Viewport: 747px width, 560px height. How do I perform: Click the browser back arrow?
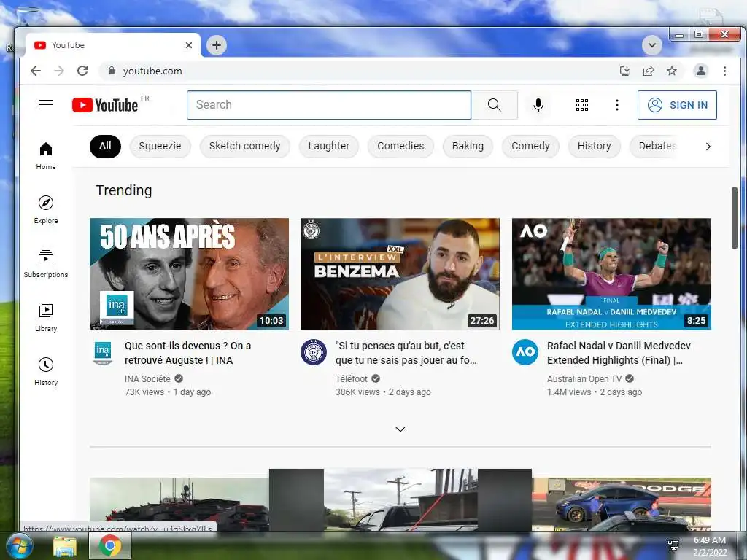[36, 71]
